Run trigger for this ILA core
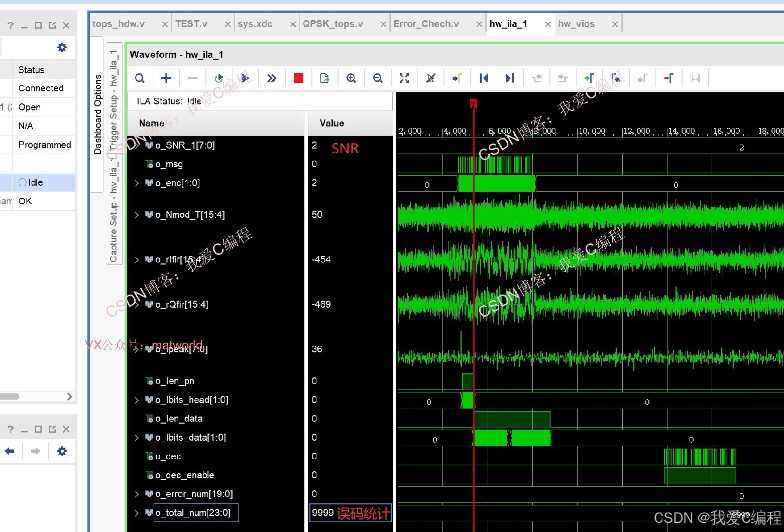Viewport: 784px width, 532px height. (245, 78)
